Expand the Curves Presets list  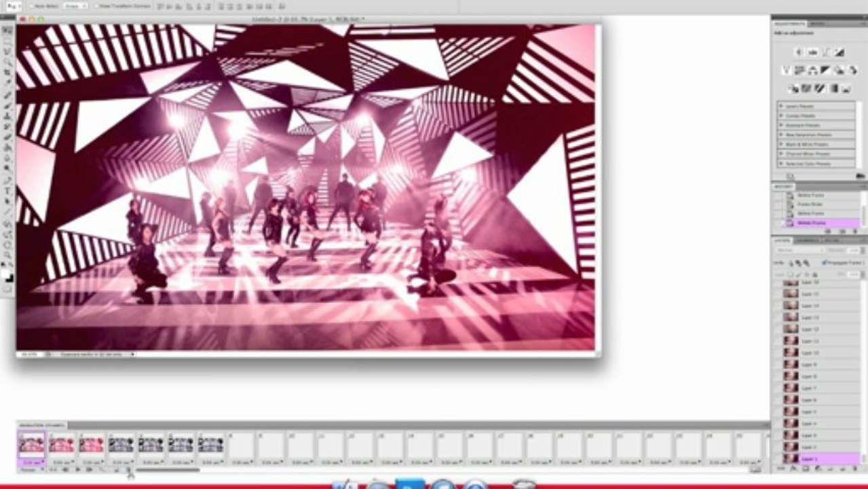781,115
